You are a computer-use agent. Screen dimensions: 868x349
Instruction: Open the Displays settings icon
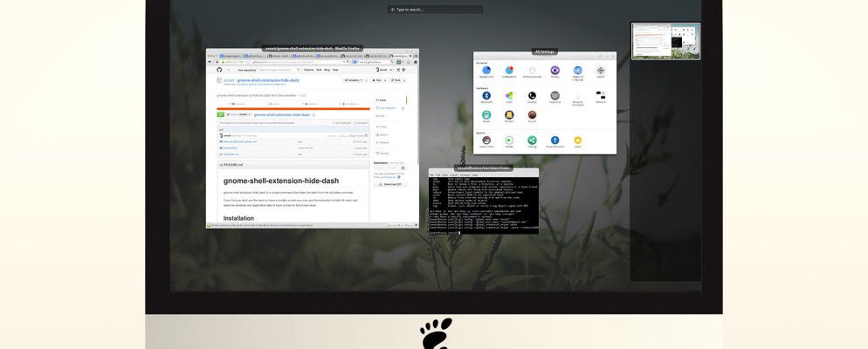click(532, 98)
